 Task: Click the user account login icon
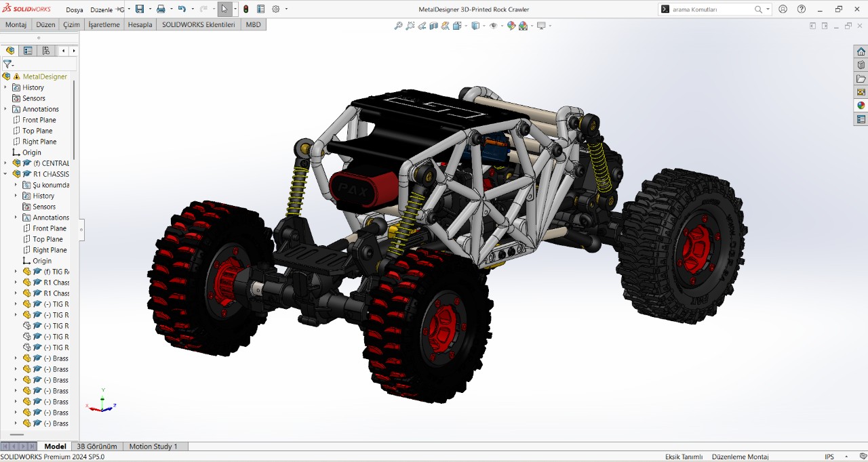(783, 9)
